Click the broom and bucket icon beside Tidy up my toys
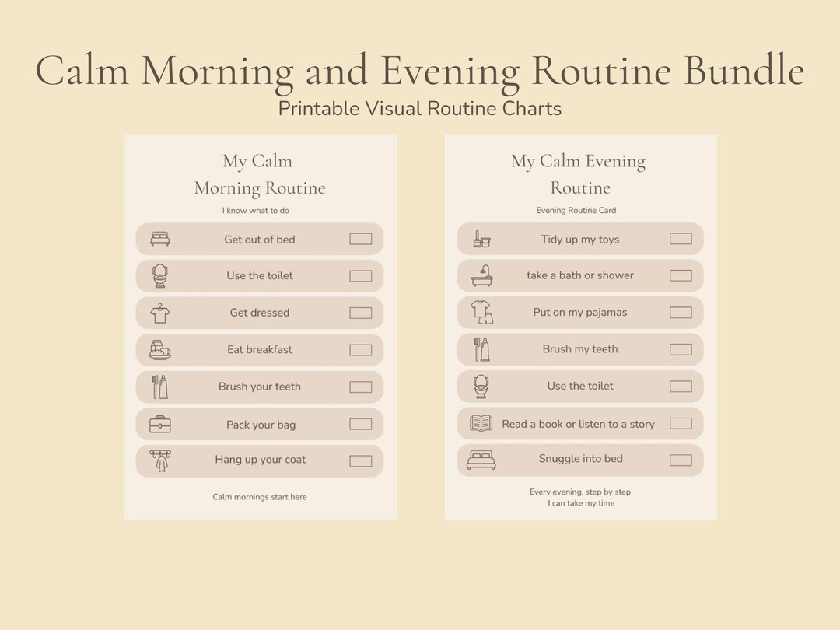The height and width of the screenshot is (630, 840). click(x=481, y=239)
